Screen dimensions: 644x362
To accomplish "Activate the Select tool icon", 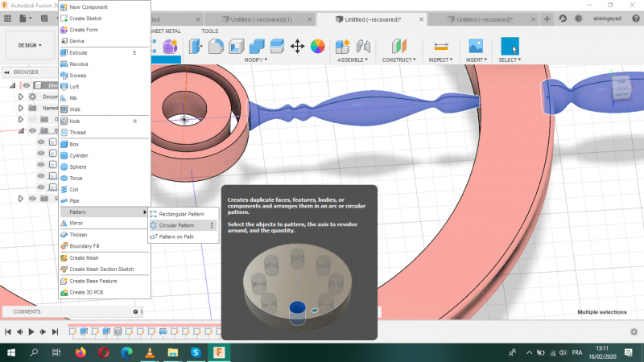I will (510, 46).
